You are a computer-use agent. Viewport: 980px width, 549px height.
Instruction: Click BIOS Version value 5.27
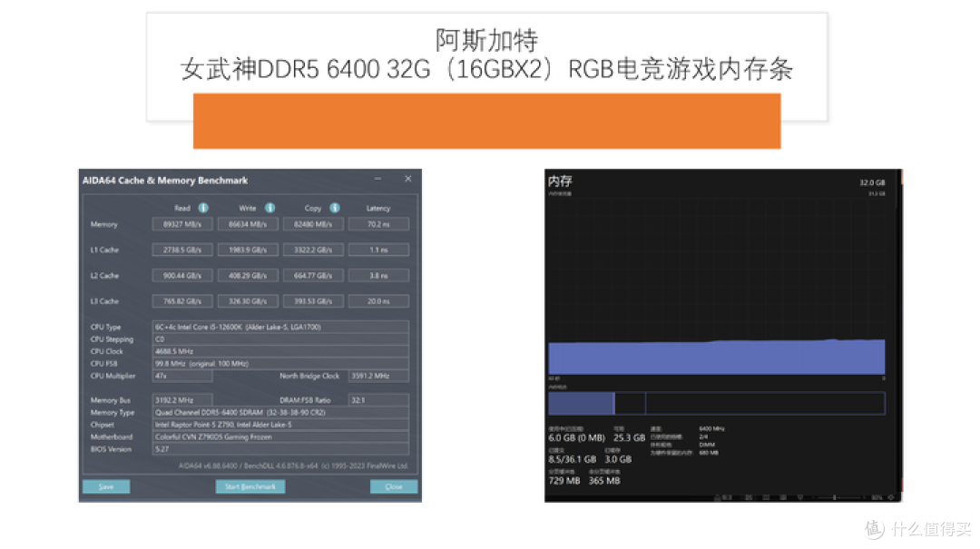pyautogui.click(x=280, y=449)
